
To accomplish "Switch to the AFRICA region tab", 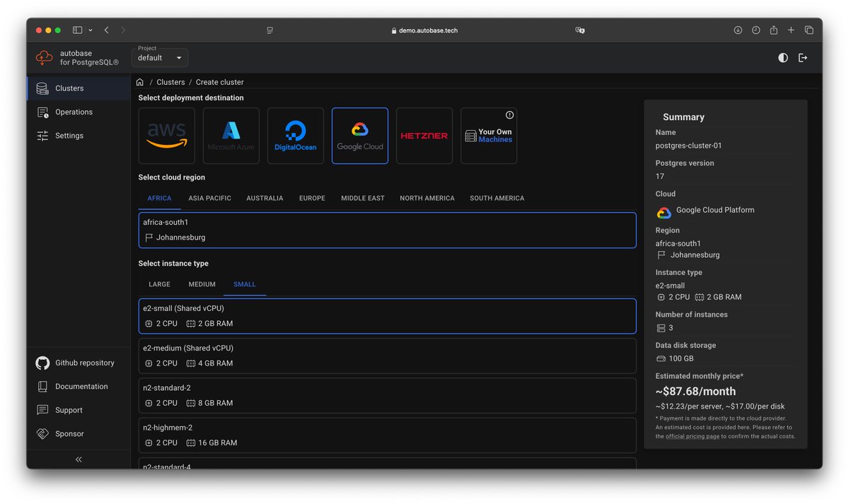I will point(159,198).
